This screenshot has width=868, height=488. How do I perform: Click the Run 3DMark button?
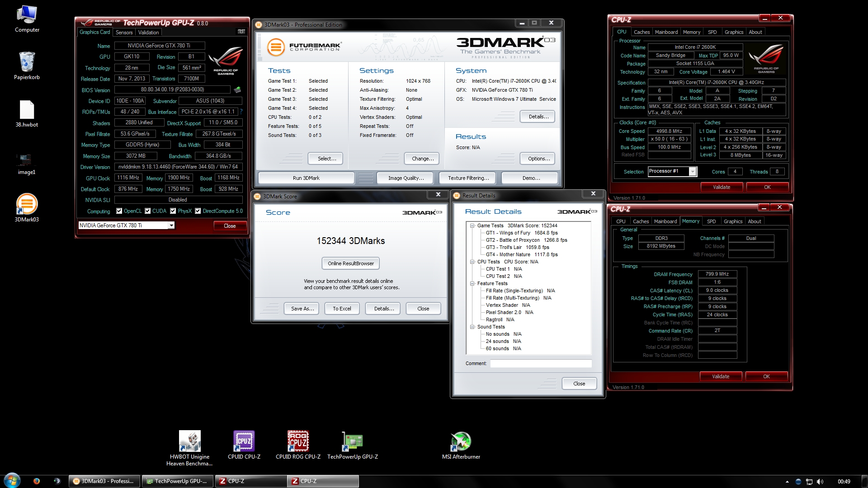306,178
